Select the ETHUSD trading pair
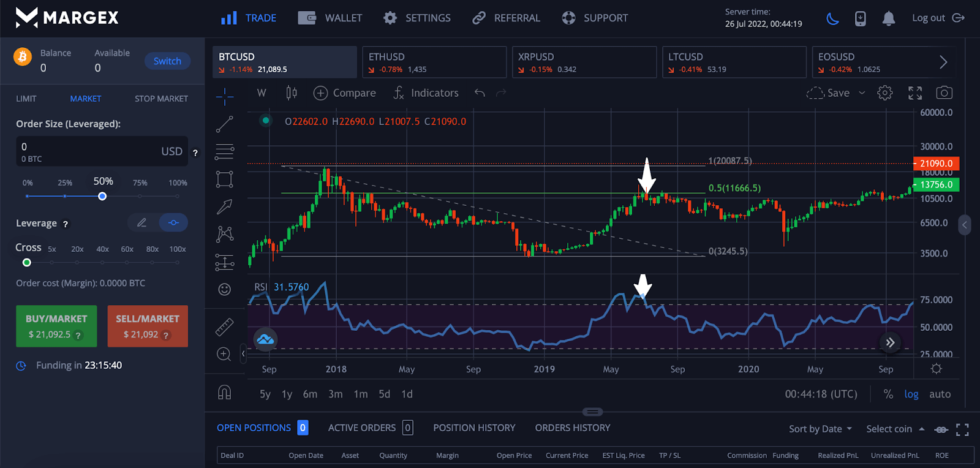The height and width of the screenshot is (468, 980). (434, 62)
